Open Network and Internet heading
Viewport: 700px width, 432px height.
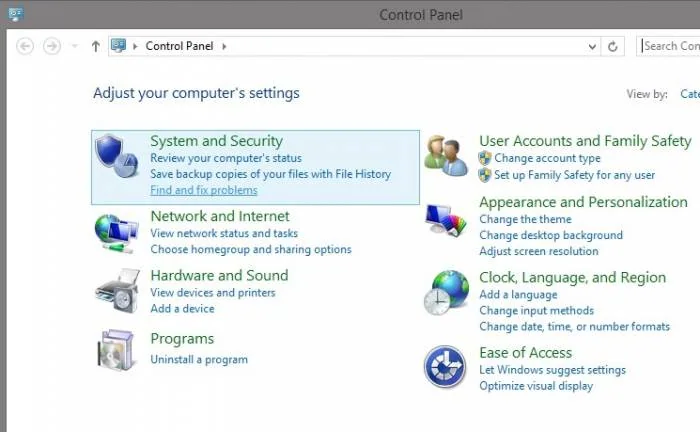coord(220,216)
